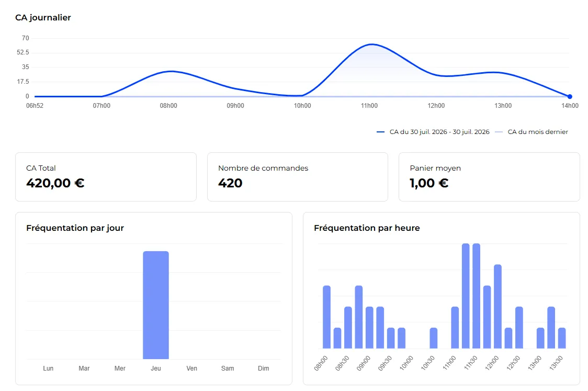The height and width of the screenshot is (391, 588).
Task: Click the Dim label on the day axis
Action: coord(263,368)
